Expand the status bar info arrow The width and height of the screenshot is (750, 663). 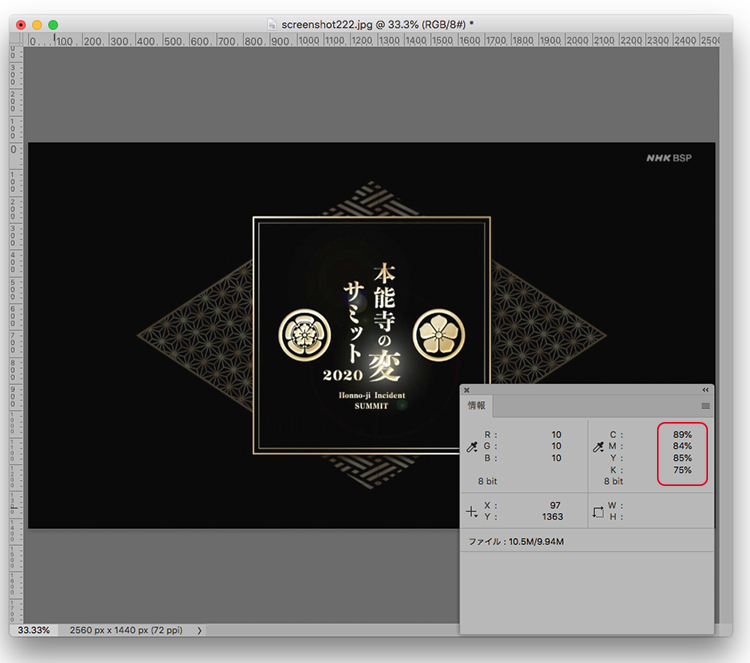click(x=200, y=631)
